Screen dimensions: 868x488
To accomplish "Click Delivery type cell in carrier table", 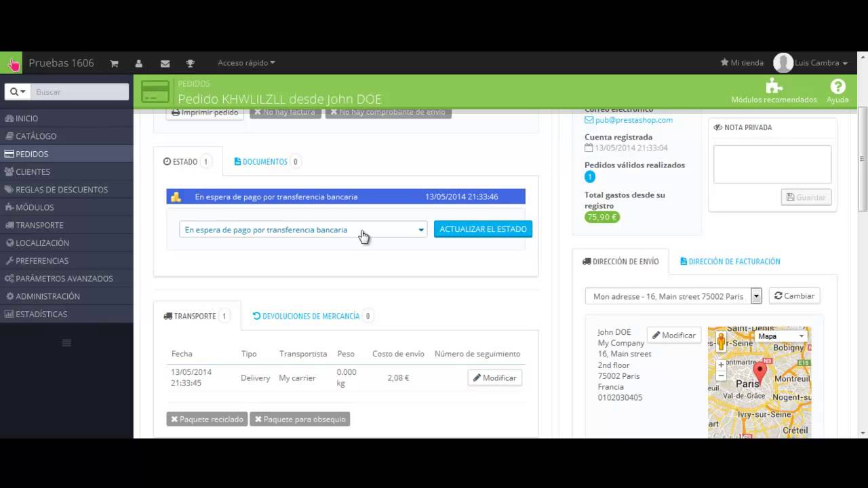I will 255,378.
